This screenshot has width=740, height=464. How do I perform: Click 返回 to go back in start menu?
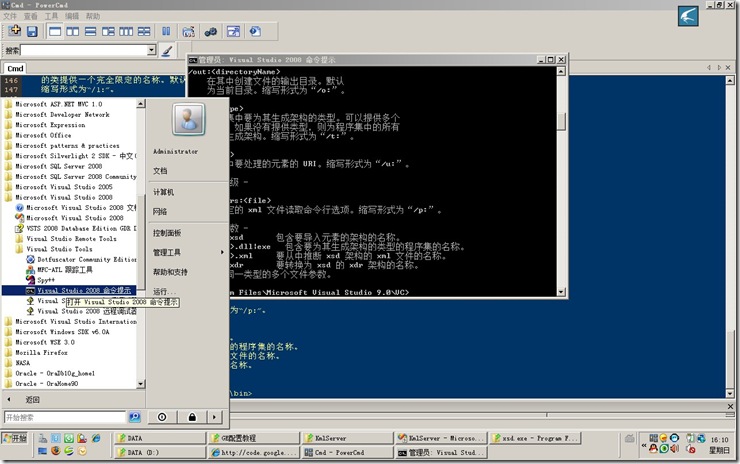click(33, 400)
